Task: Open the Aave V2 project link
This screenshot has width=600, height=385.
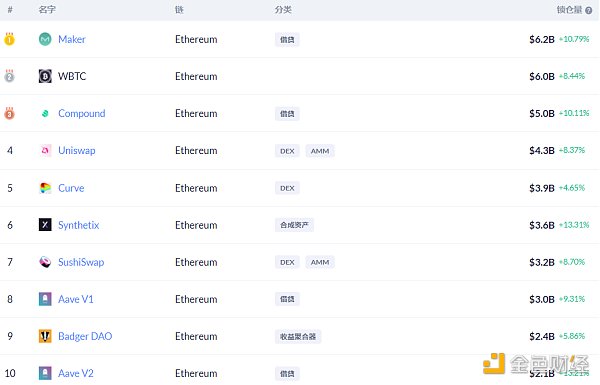Action: coord(76,373)
